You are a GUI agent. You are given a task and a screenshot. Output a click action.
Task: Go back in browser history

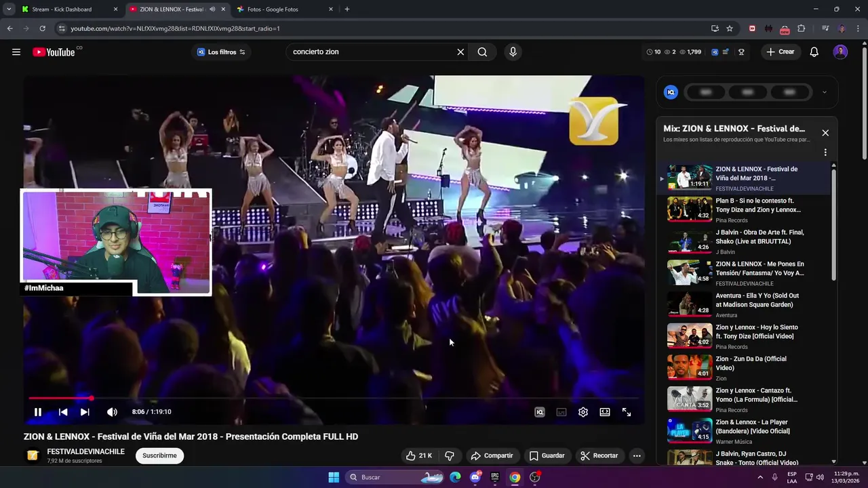click(x=9, y=28)
